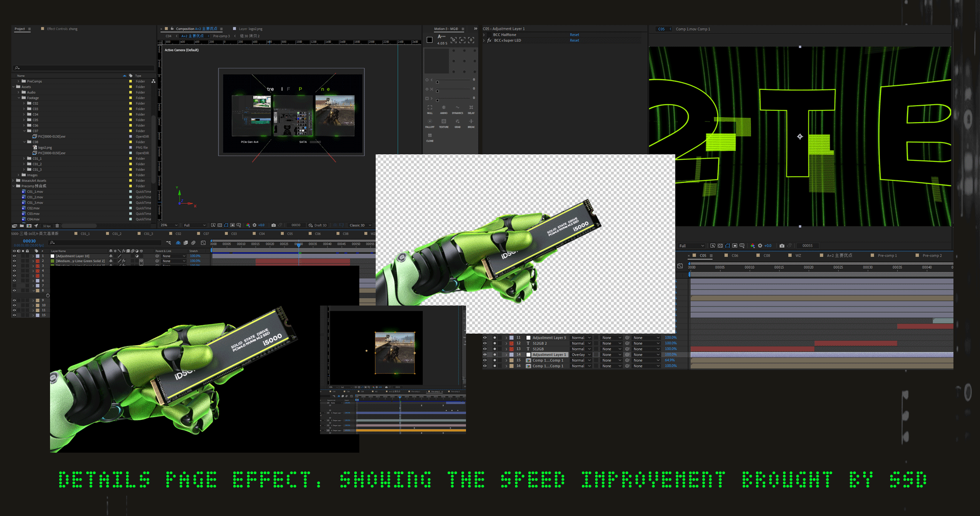Switch to the Effect Controls zhong tab
980x516 pixels.
point(62,29)
